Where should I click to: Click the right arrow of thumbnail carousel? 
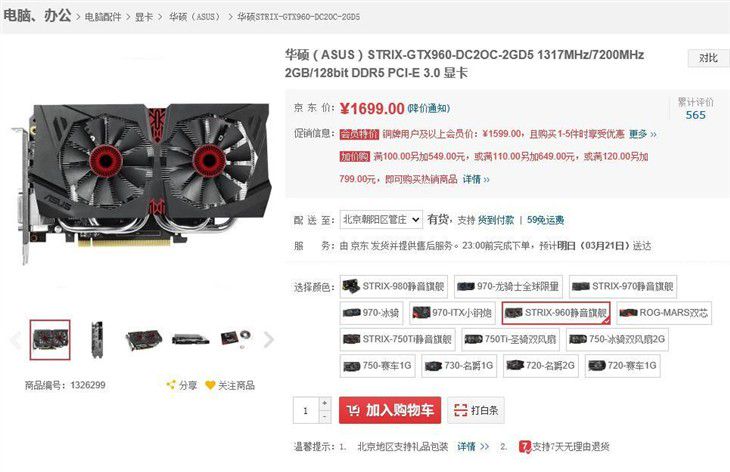269,340
